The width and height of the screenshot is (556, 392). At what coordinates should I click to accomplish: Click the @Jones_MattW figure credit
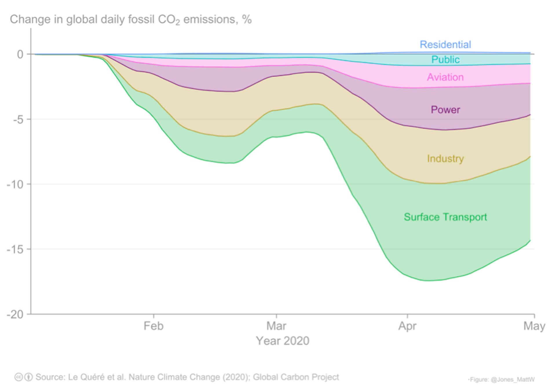(502, 380)
